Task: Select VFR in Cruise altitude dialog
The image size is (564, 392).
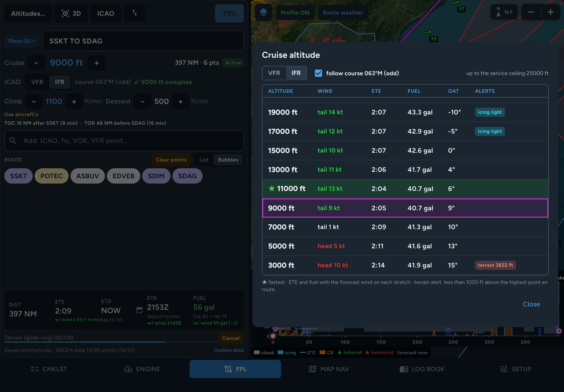Action: (274, 73)
